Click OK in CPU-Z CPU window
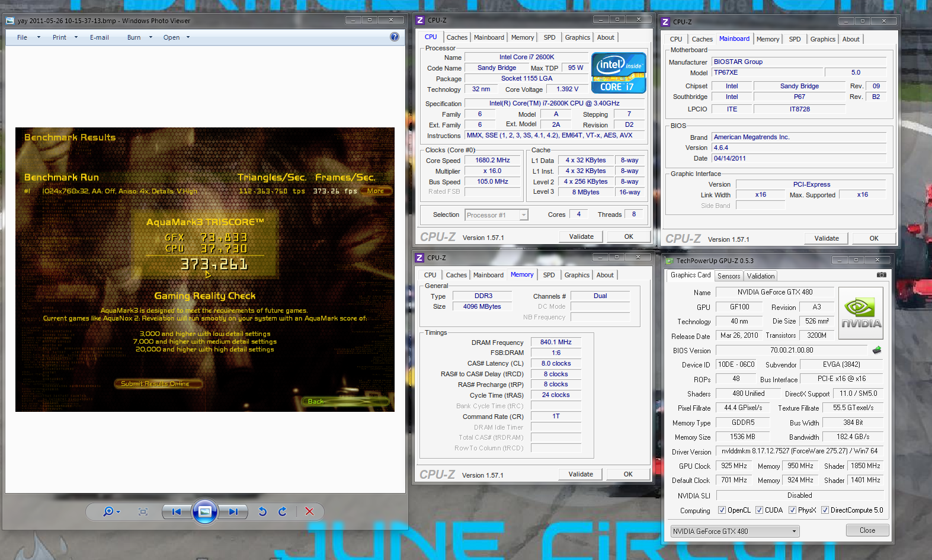Viewport: 932px width, 560px height. 629,236
